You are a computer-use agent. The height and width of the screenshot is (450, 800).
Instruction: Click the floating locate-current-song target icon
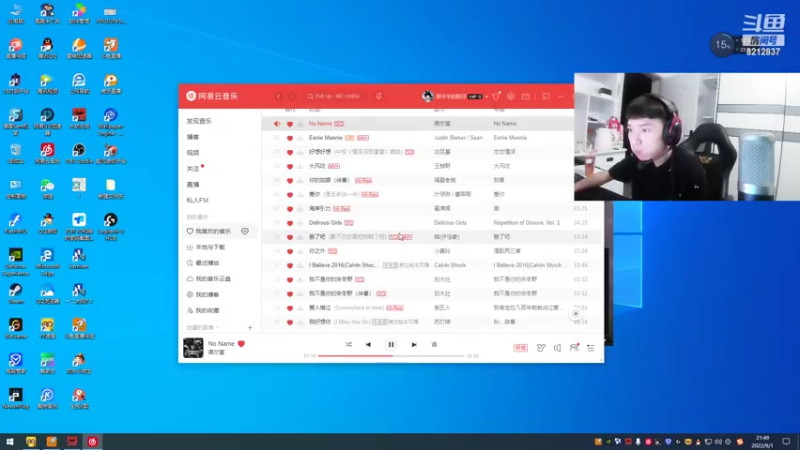(x=576, y=314)
